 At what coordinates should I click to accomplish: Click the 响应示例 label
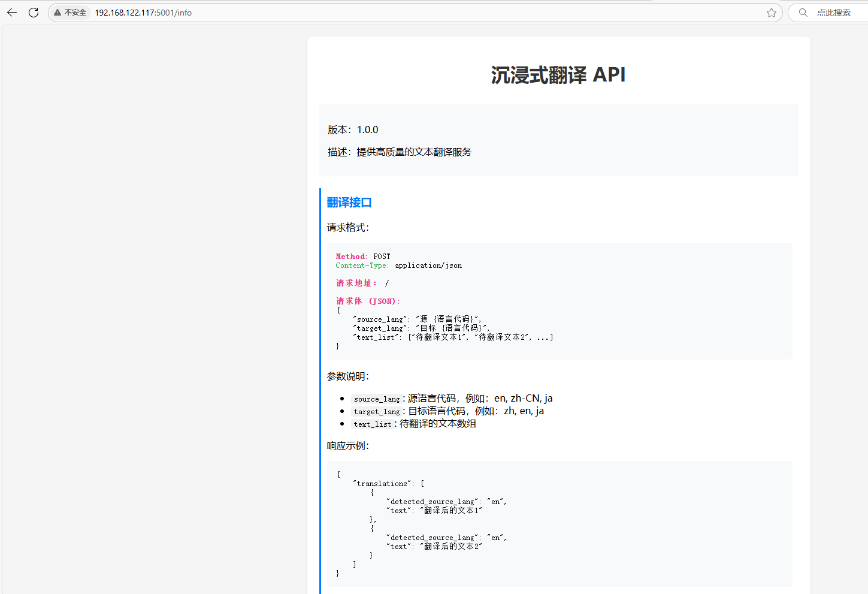pos(348,446)
